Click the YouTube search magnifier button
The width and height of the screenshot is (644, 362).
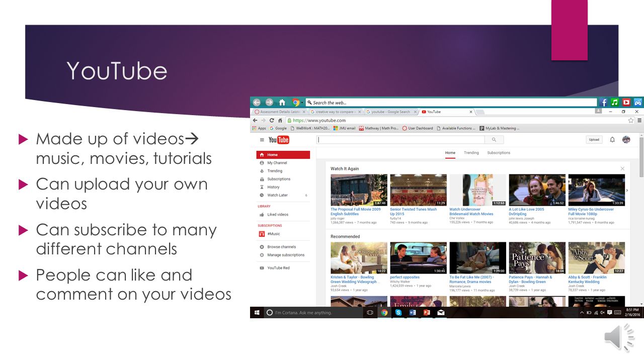pyautogui.click(x=494, y=140)
